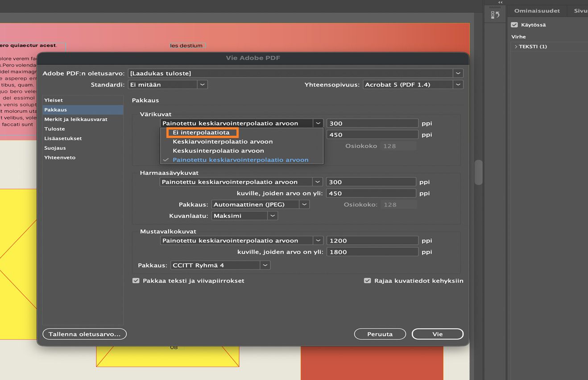Expand TEKSTI (1) error row
Image resolution: width=588 pixels, height=380 pixels.
[x=516, y=46]
